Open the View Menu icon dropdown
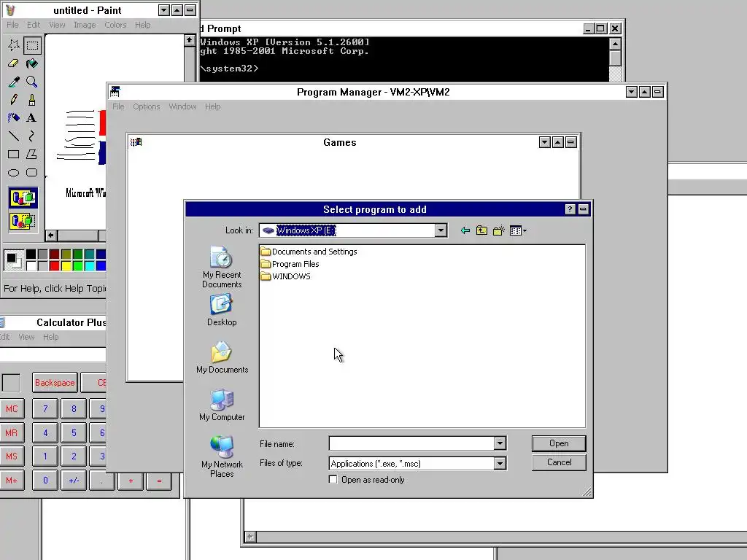This screenshot has height=560, width=747. tap(518, 230)
